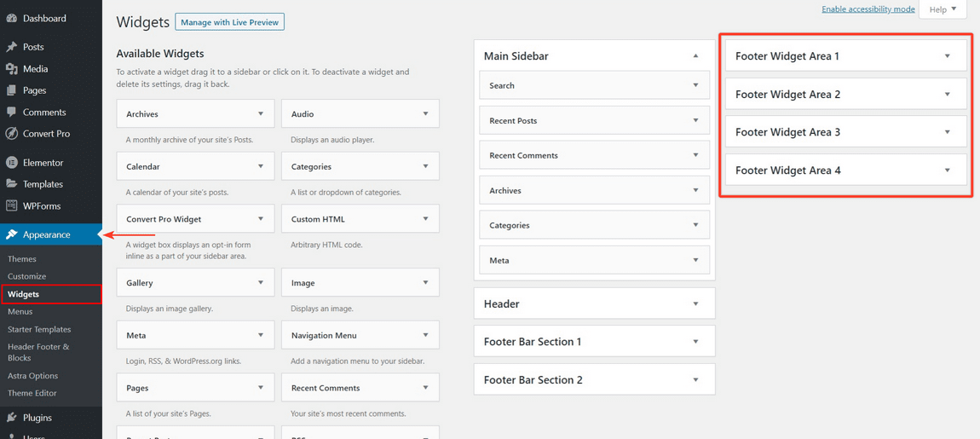The width and height of the screenshot is (980, 439).
Task: Expand the Pages widget arrow
Action: (x=261, y=388)
